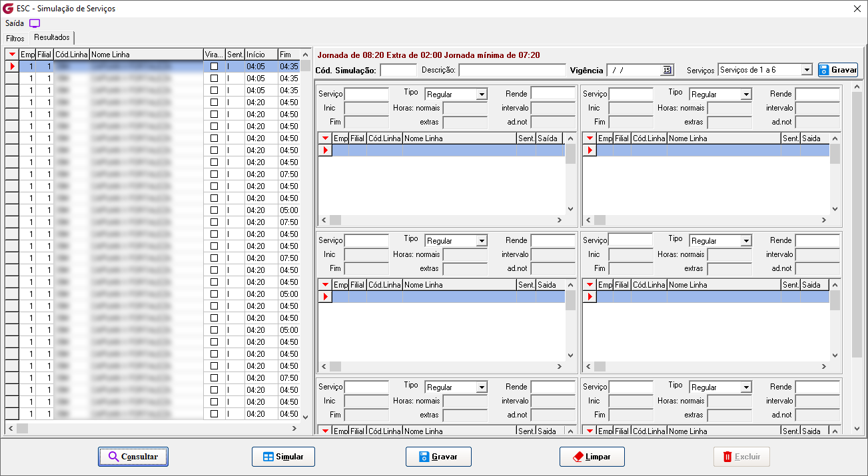This screenshot has height=476, width=868.
Task: Click the down arrow of the results grid vertical scrollbar
Action: [x=306, y=417]
